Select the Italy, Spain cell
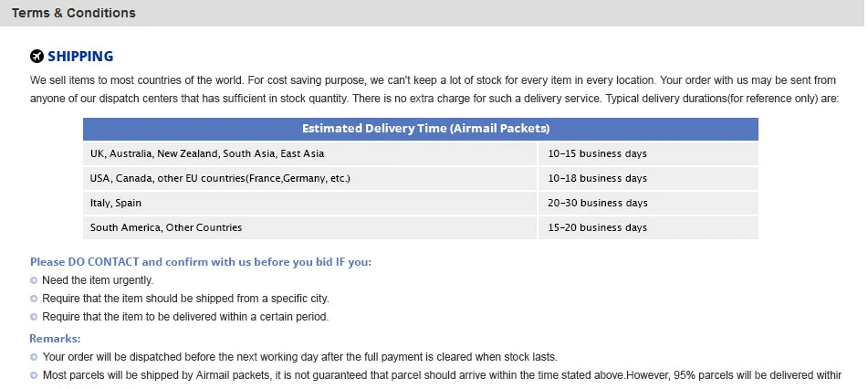 click(x=310, y=203)
